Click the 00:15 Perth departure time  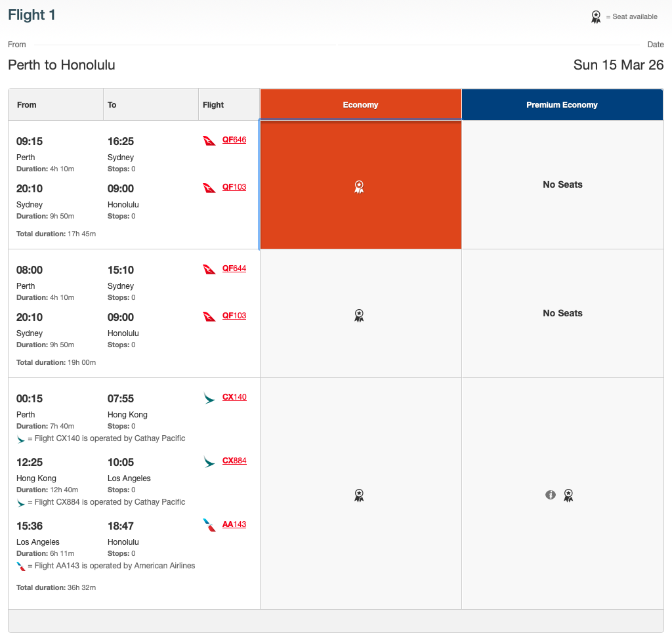(x=30, y=398)
